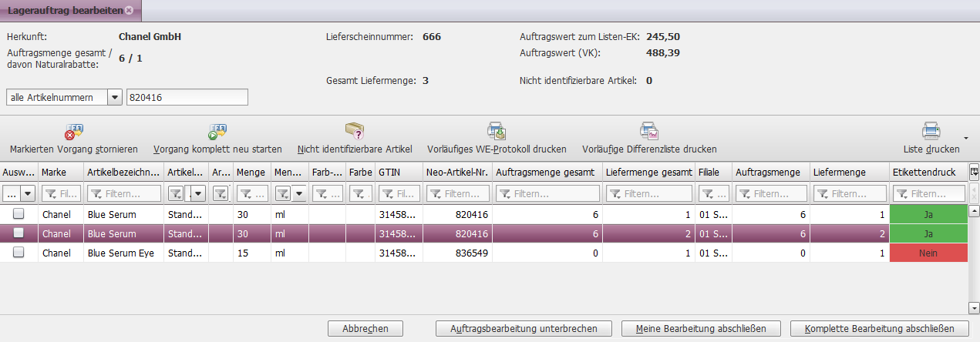Viewport: 980px width, 342px height.
Task: Click funnel icon in Auftragsmenge gesamt filter
Action: [505, 193]
